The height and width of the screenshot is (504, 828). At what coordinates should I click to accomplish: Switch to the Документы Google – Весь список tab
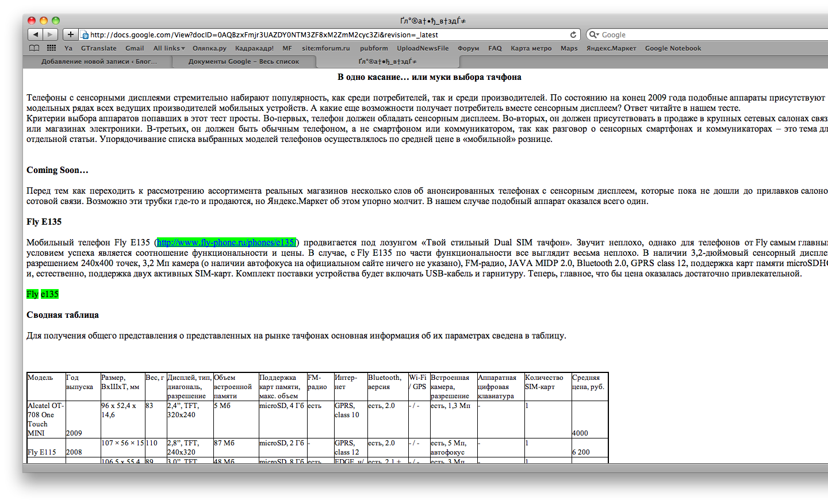point(244,61)
